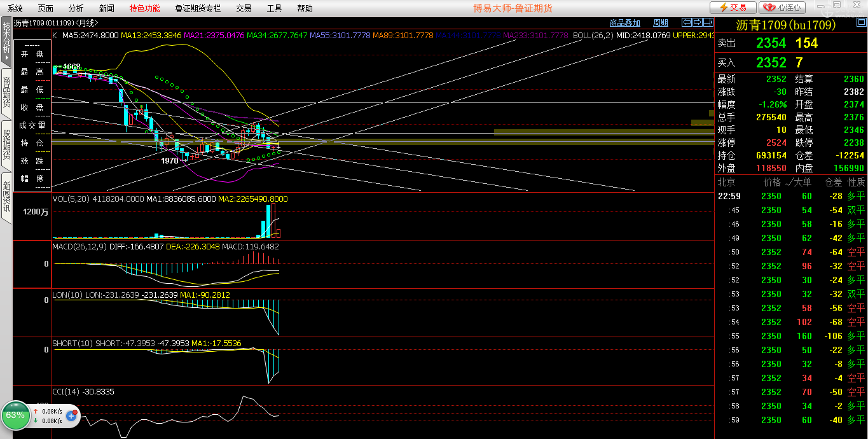Click the MA34:2677.7647 label
This screenshot has height=439, width=868.
click(277, 35)
